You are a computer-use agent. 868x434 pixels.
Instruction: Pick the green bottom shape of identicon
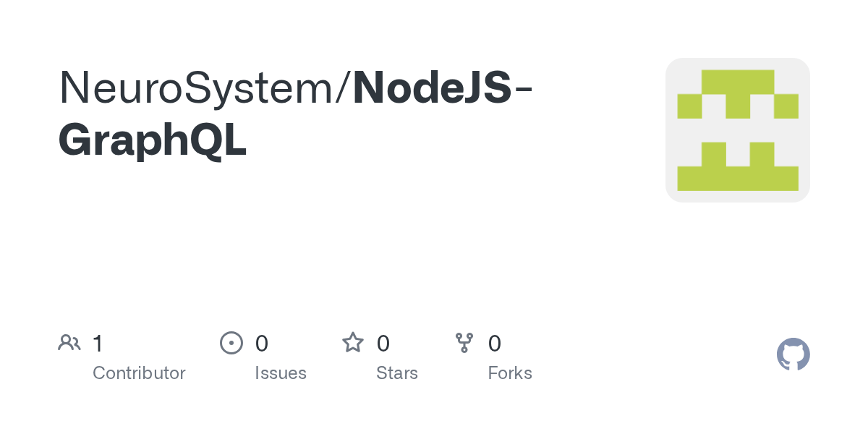tap(738, 166)
